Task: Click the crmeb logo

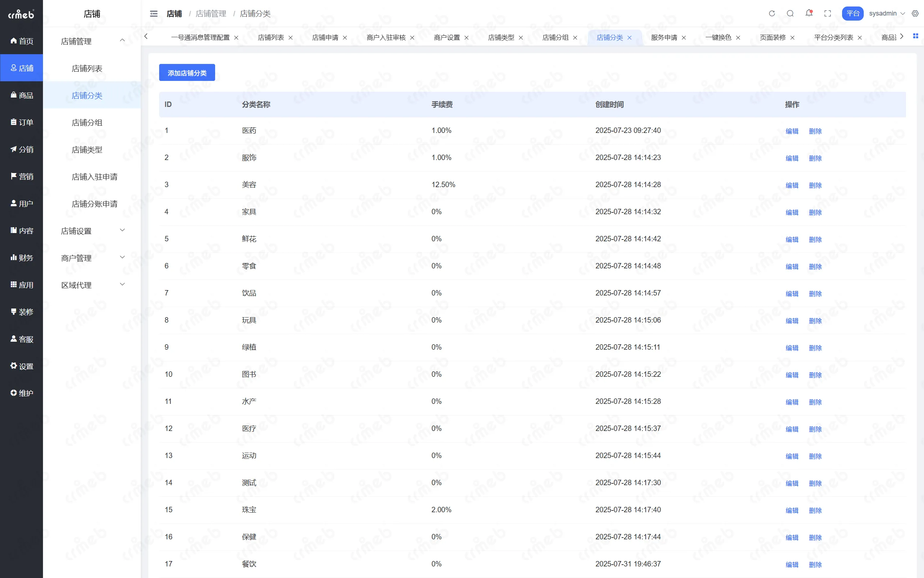Action: point(21,14)
